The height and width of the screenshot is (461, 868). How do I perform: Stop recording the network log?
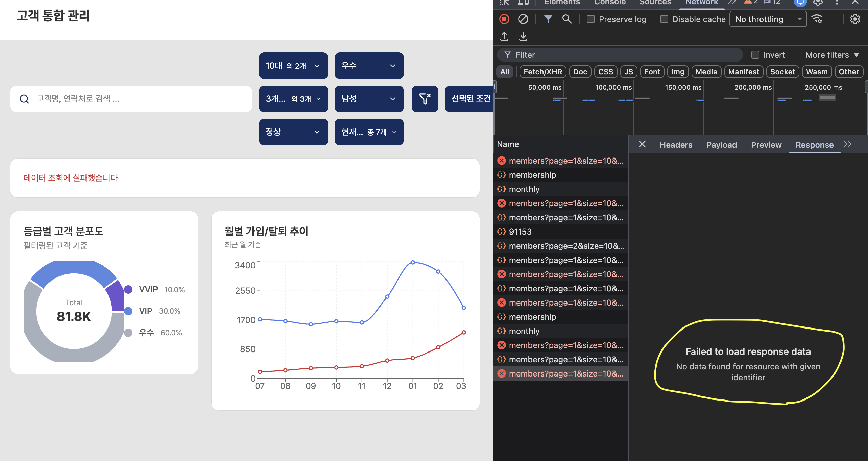coord(504,19)
